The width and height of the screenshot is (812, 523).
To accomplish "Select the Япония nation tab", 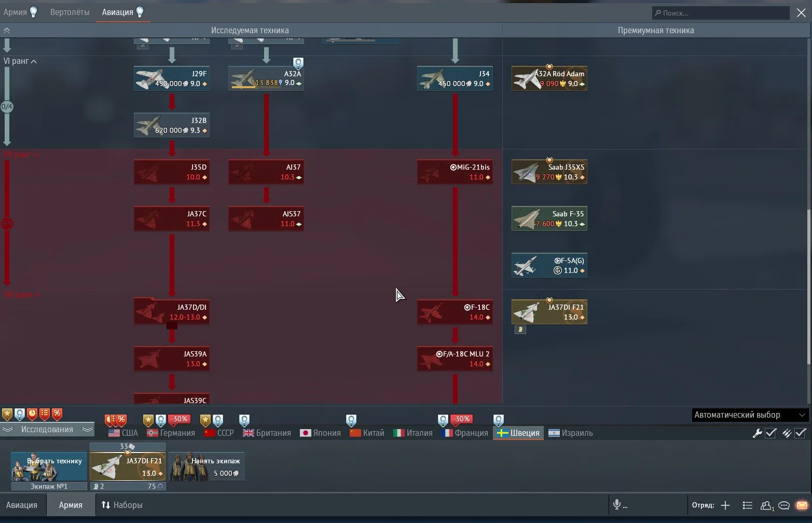I will point(321,433).
